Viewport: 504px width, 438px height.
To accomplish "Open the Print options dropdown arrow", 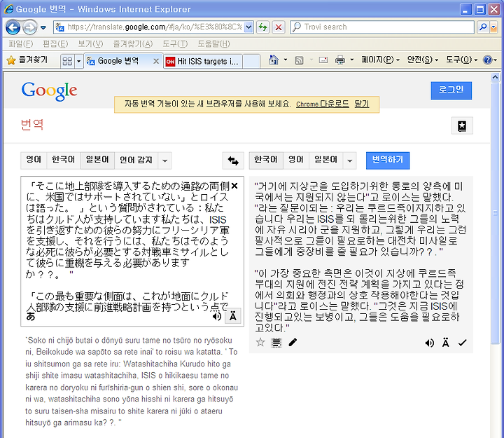I will (x=352, y=60).
